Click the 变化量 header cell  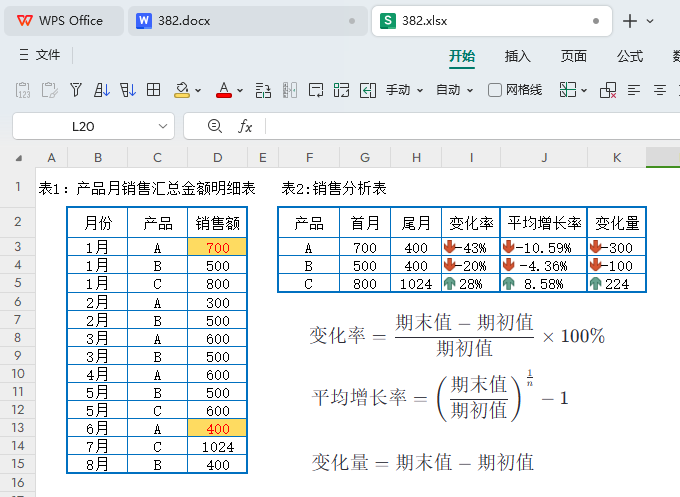pos(617,223)
